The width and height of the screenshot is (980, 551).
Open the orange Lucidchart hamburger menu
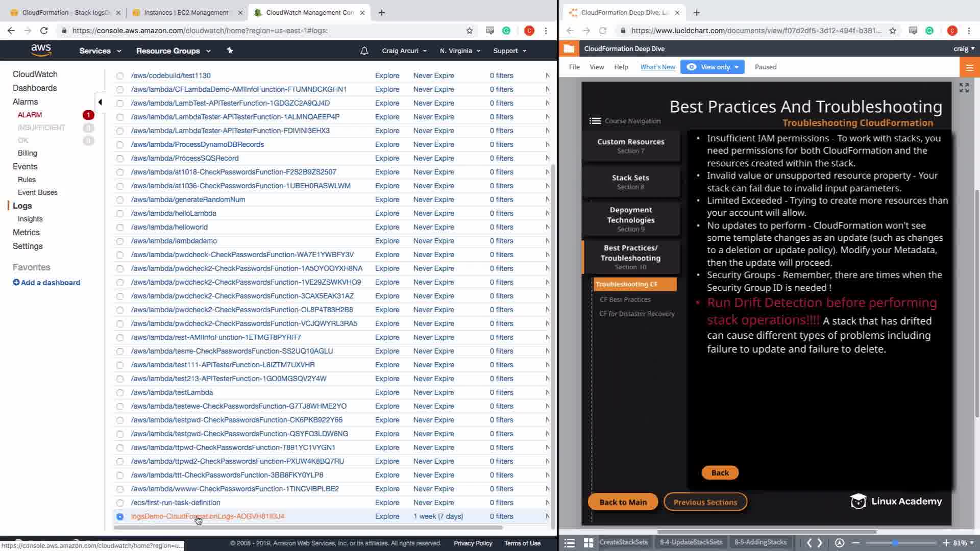point(969,67)
